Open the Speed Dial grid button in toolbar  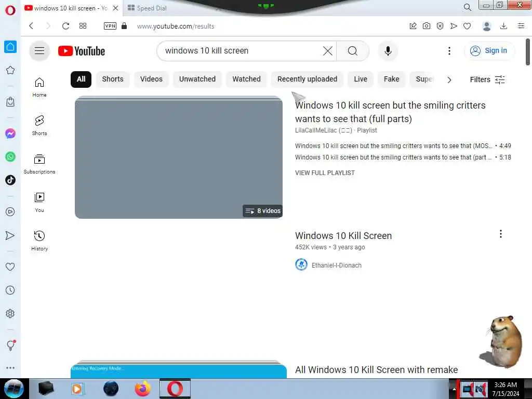83,26
